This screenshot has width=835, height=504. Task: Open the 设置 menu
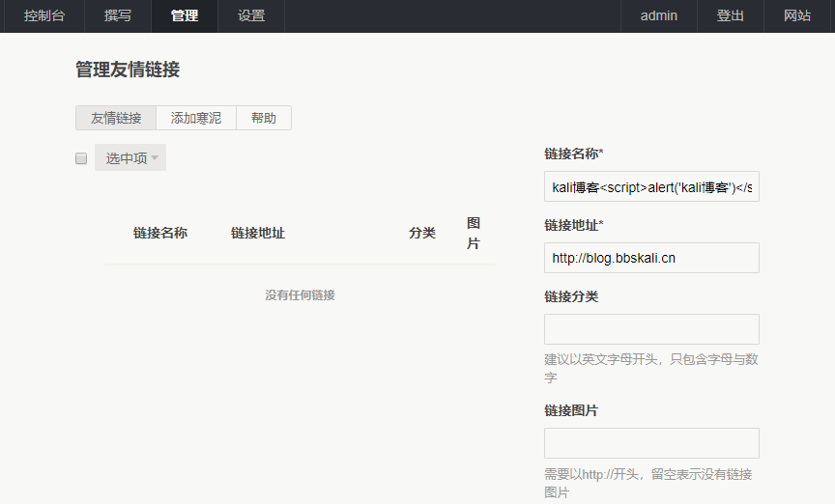click(251, 16)
